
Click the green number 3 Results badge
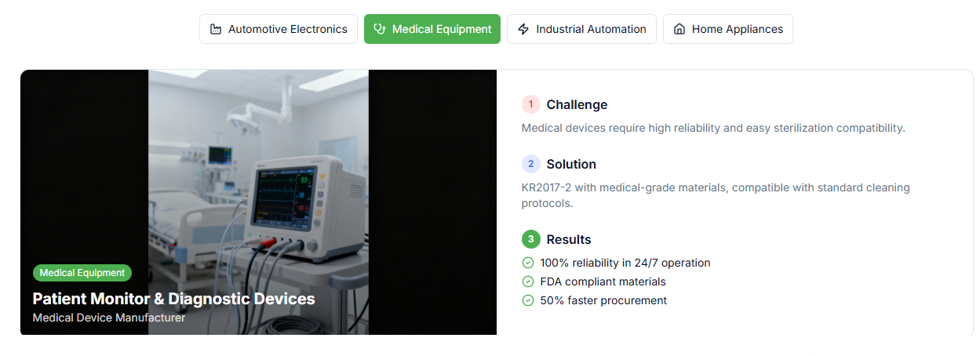[x=531, y=239]
